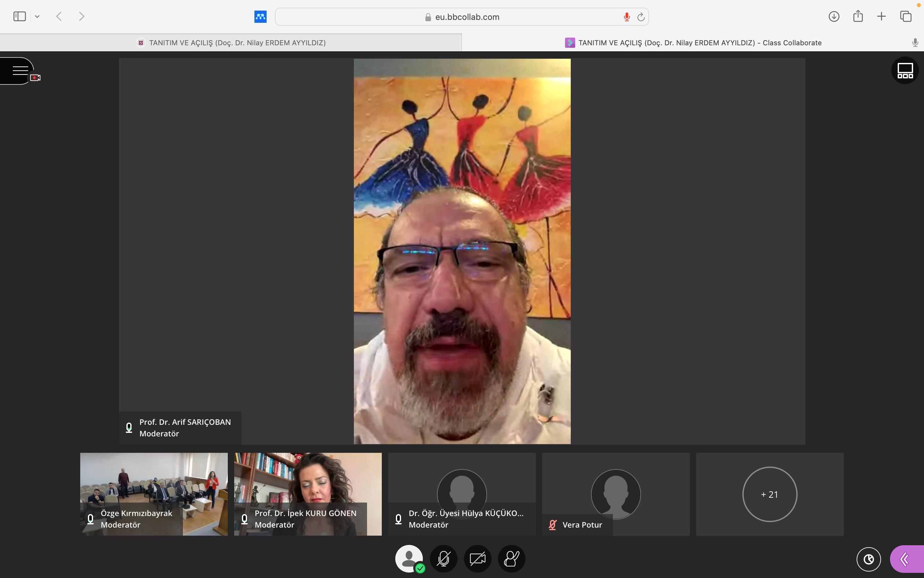This screenshot has width=924, height=578.
Task: Click the microphone icon beside Arif SARIÇOBAN
Action: (129, 428)
